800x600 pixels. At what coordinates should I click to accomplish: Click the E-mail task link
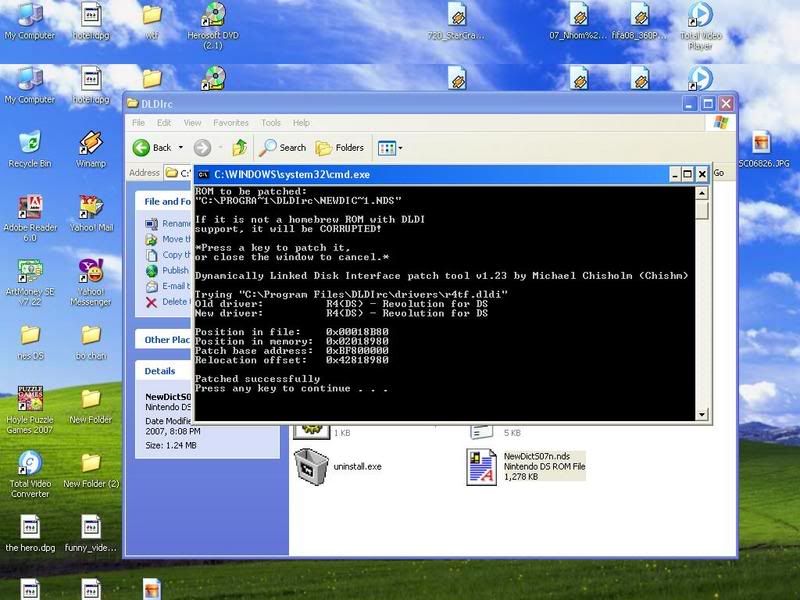point(177,286)
